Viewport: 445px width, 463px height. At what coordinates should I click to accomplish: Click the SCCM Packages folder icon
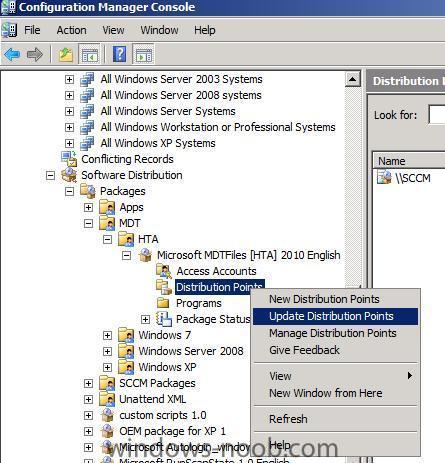(x=107, y=383)
